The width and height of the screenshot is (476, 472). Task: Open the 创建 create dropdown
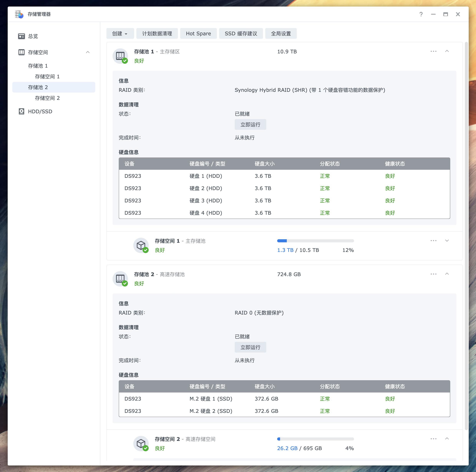coord(120,33)
